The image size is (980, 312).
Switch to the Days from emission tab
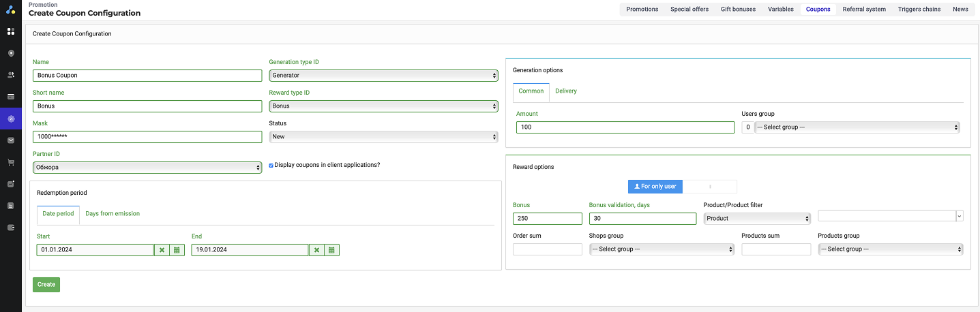tap(113, 214)
